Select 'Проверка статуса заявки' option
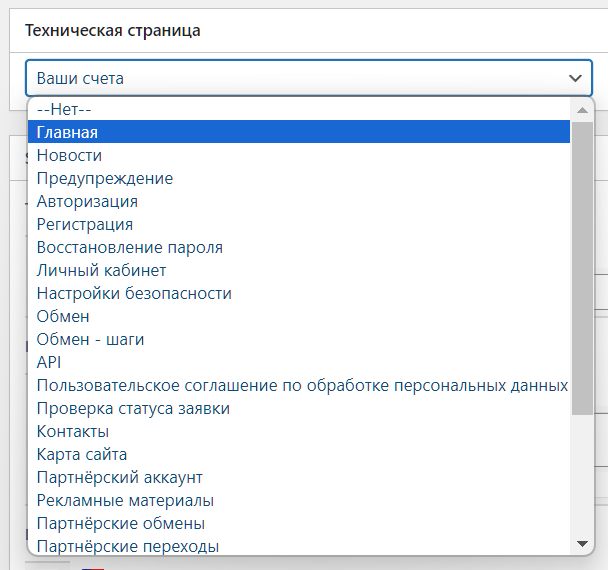 point(133,408)
